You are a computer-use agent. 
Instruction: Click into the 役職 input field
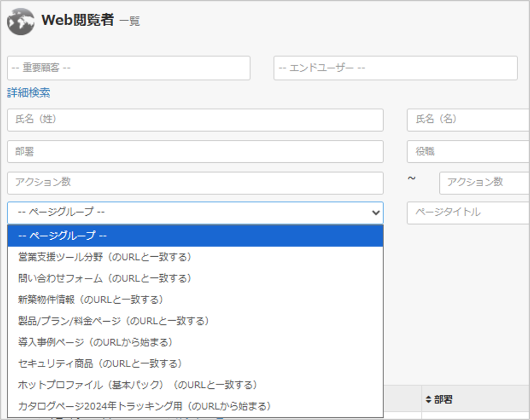468,151
